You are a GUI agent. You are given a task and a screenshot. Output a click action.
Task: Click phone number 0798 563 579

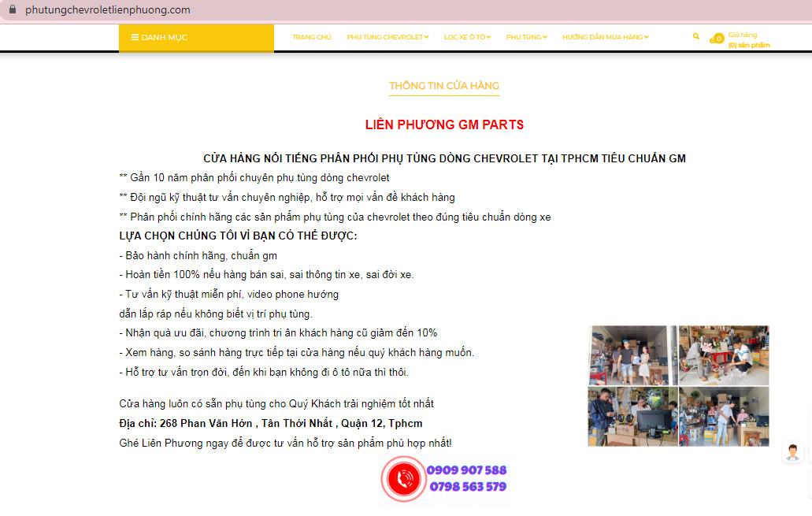click(468, 487)
